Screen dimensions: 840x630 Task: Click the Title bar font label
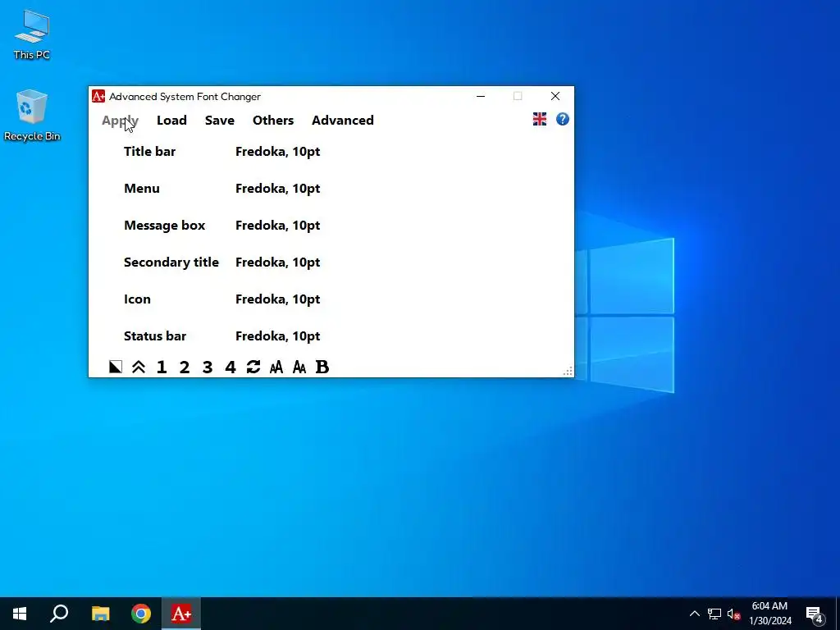(149, 152)
